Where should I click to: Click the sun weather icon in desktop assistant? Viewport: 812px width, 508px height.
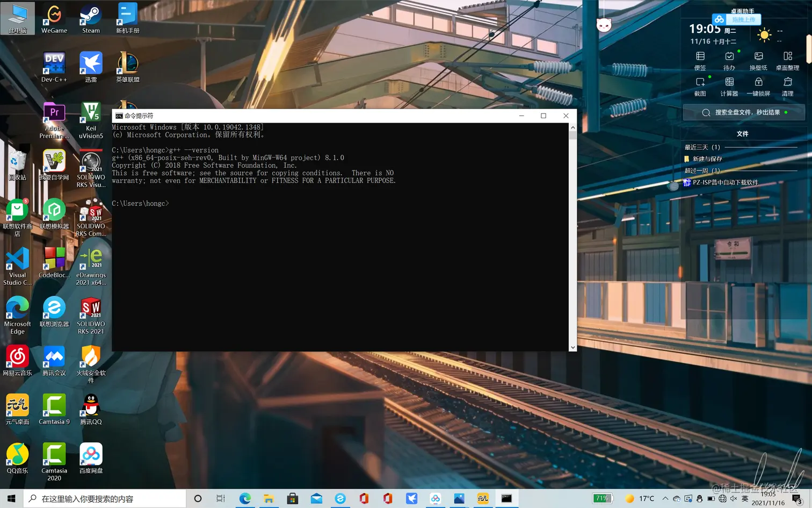click(x=764, y=35)
